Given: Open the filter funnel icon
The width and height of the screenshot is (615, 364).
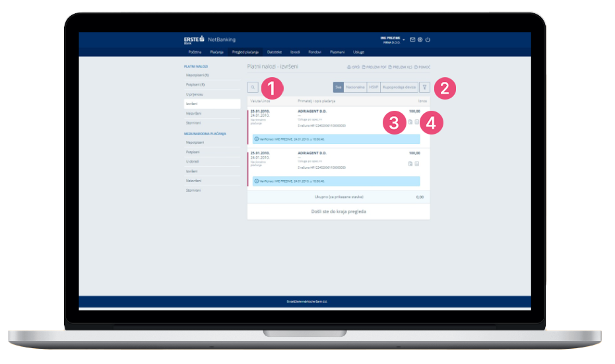Looking at the screenshot, I should 425,87.
